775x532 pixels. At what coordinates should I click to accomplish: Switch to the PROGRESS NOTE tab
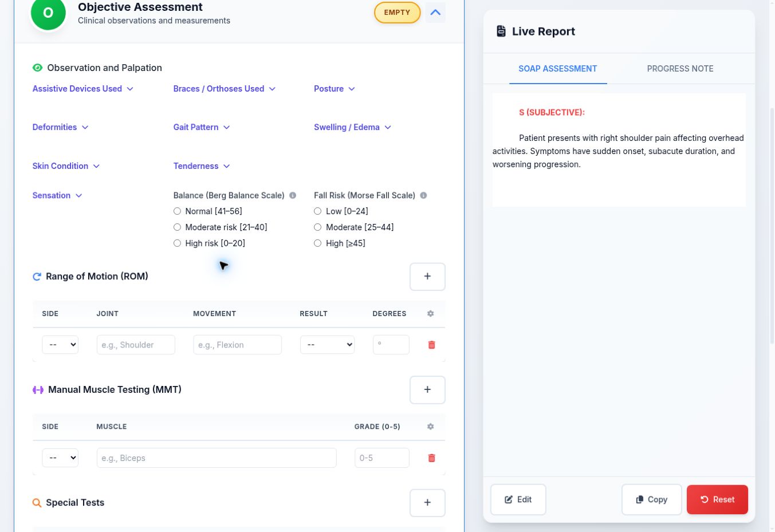tap(680, 69)
